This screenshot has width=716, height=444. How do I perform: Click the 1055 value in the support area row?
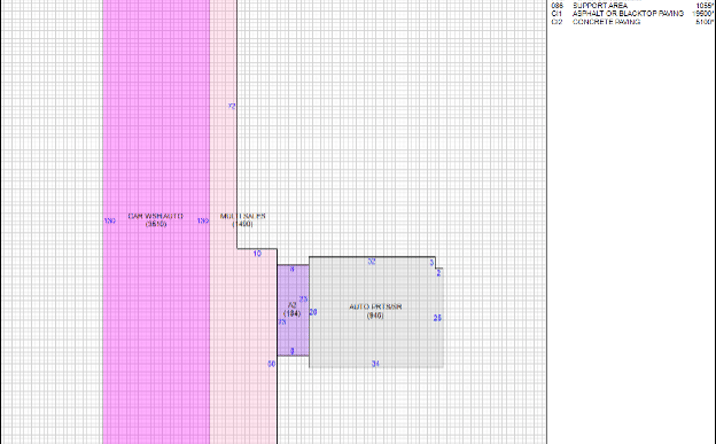click(x=705, y=5)
